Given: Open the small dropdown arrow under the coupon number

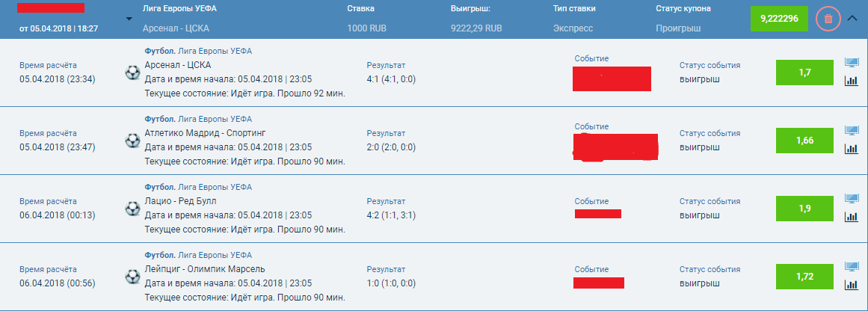Looking at the screenshot, I should tap(121, 21).
